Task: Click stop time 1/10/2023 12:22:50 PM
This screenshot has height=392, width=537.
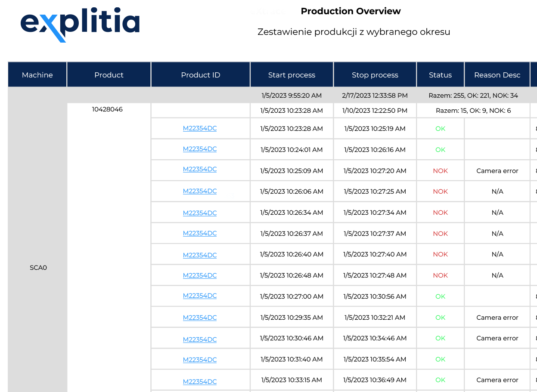Action: (x=375, y=111)
